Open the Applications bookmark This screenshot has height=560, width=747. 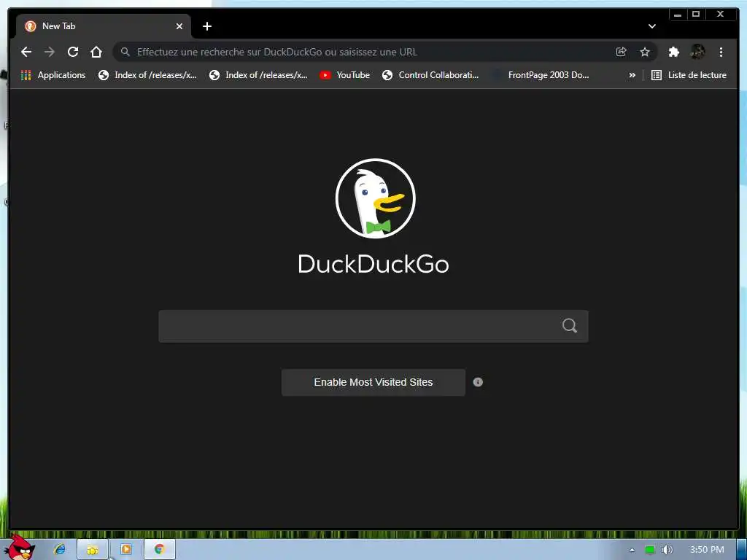[x=53, y=75]
